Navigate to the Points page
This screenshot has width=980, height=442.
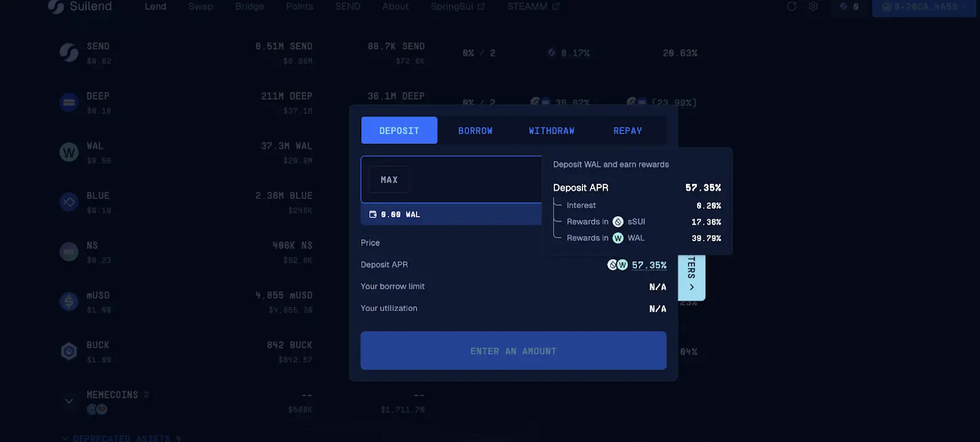coord(300,6)
